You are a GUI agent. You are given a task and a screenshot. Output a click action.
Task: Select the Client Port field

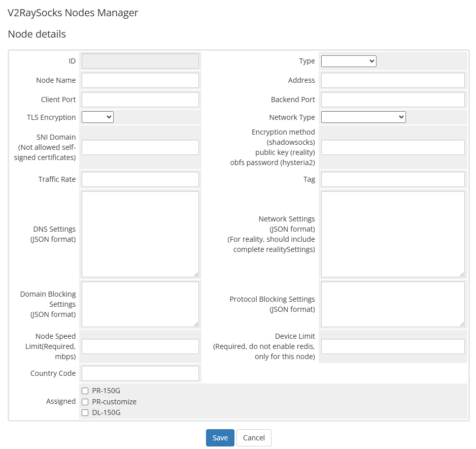(x=140, y=100)
